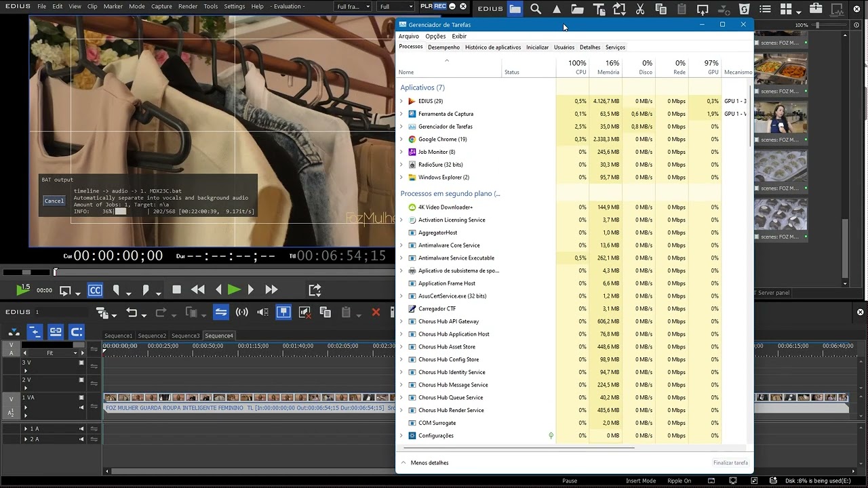Sort processes by the CPU column
The height and width of the screenshot is (488, 868).
point(573,67)
